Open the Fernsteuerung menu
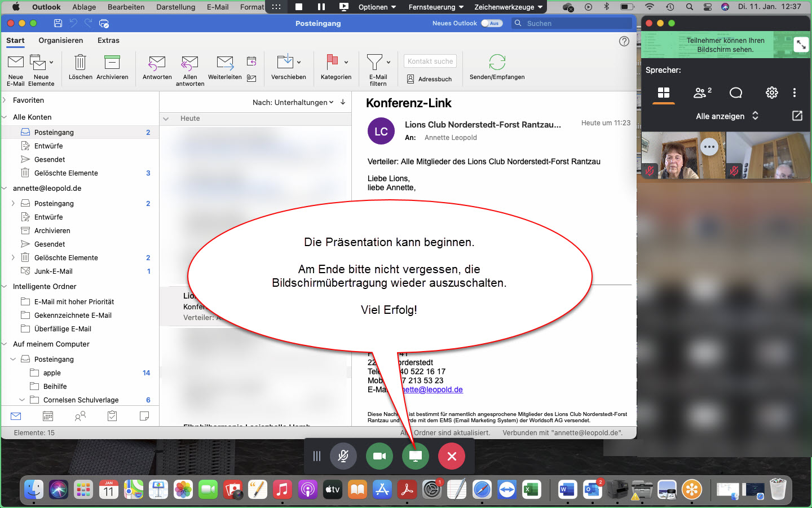The image size is (812, 508). (x=436, y=7)
